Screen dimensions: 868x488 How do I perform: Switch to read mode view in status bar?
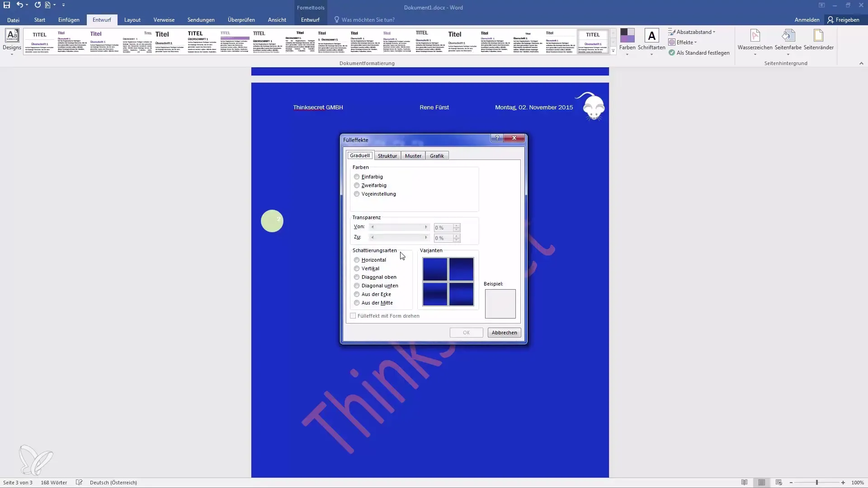pos(744,483)
